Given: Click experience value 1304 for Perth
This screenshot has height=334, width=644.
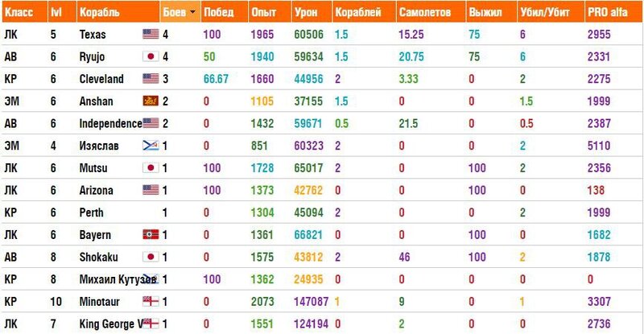Looking at the screenshot, I should pyautogui.click(x=262, y=212).
